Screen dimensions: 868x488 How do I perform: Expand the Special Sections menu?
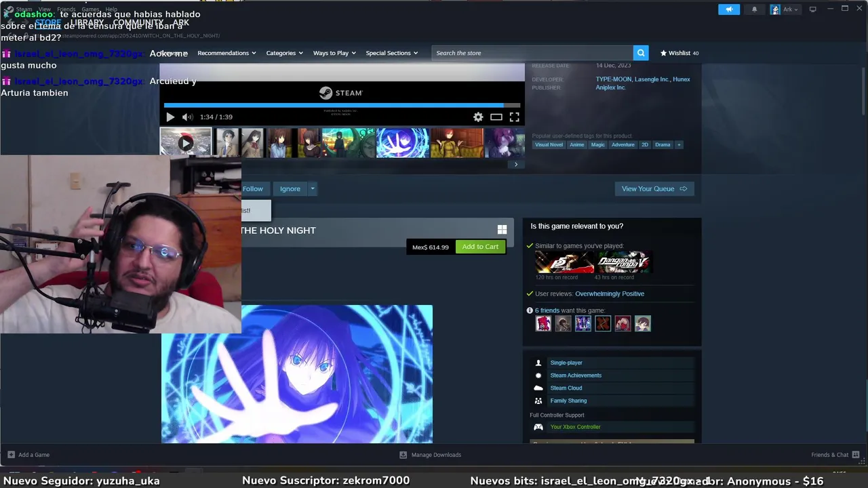pos(391,53)
